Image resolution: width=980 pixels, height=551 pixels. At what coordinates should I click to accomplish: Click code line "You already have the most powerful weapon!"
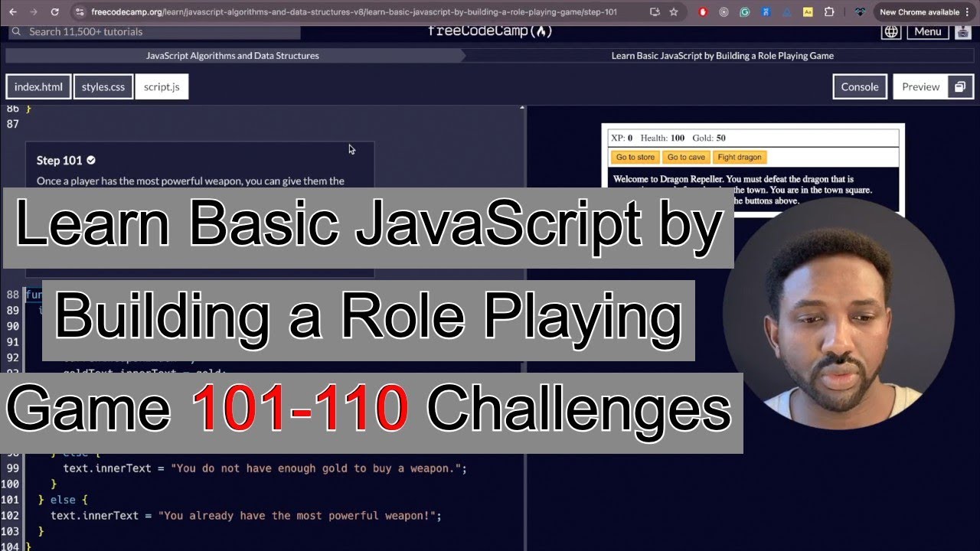click(x=247, y=516)
